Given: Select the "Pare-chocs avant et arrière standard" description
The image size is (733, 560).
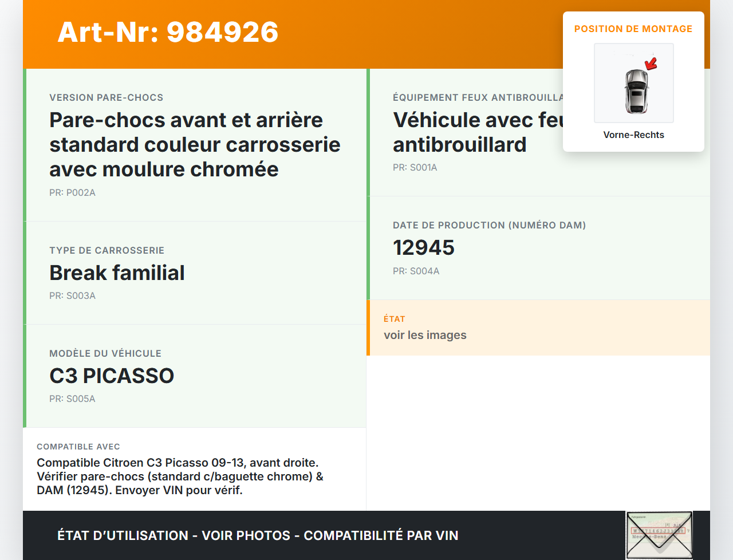Looking at the screenshot, I should pyautogui.click(x=195, y=144).
